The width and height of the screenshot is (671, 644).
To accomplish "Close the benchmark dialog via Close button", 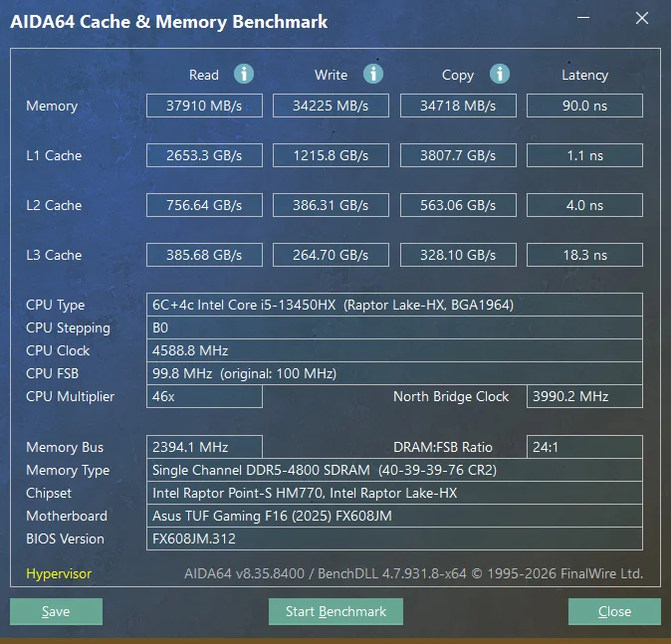I will point(614,611).
